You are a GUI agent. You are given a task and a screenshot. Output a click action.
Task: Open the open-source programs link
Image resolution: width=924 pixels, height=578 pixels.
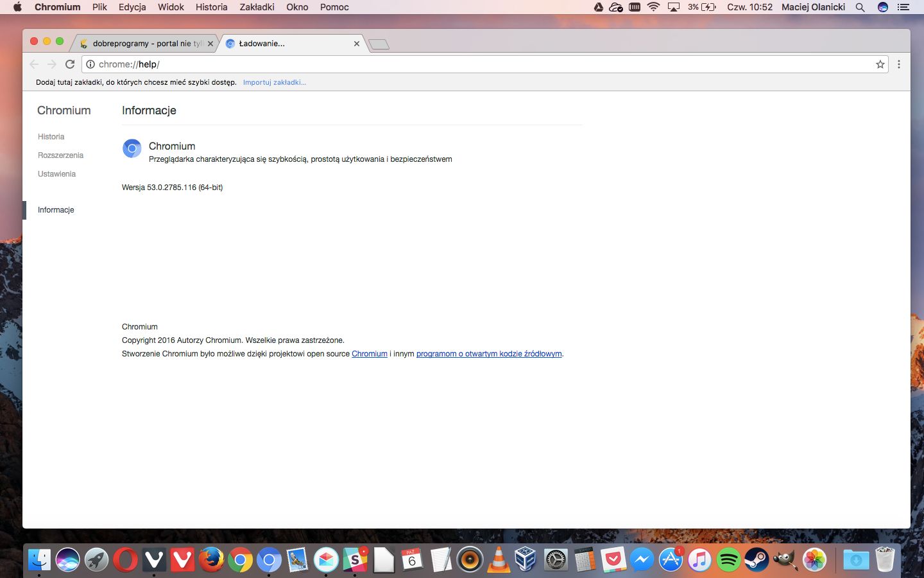(x=489, y=354)
